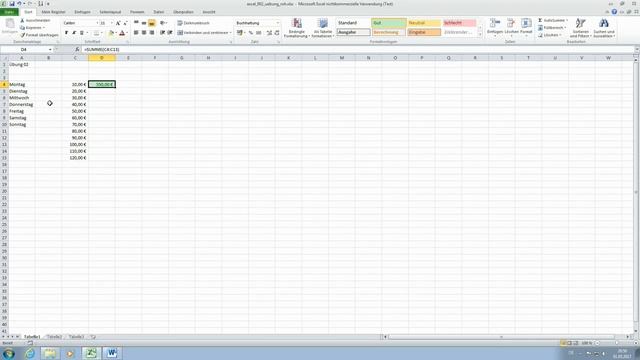Open Excel from the Windows taskbar
Viewport: 640px width, 360px height.
[x=91, y=353]
